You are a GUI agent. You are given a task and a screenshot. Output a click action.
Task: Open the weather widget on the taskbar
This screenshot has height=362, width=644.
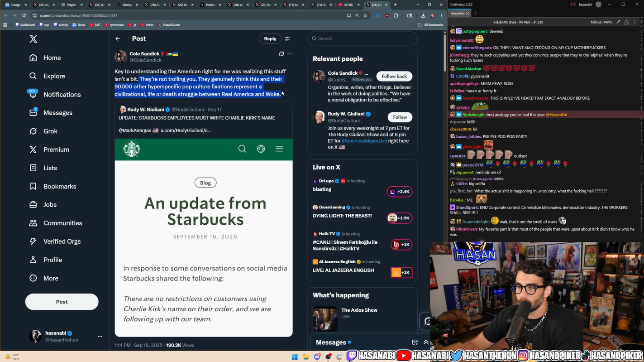12,356
